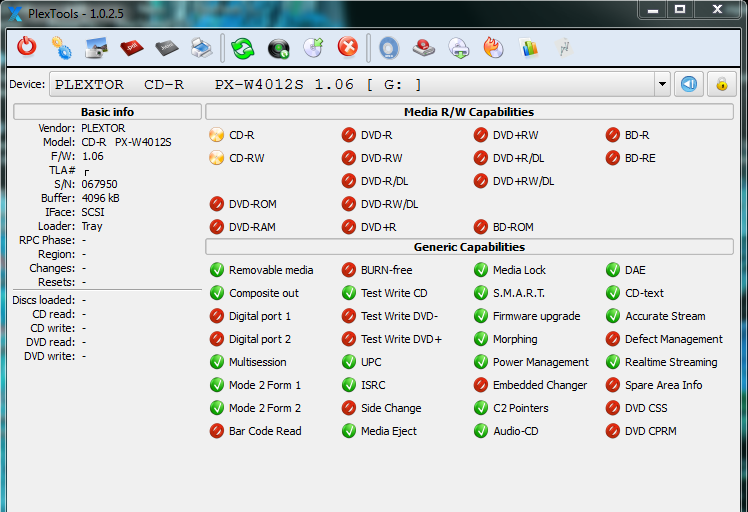This screenshot has height=512, width=748.
Task: Click the screenshot picture toolbar icon
Action: click(x=96, y=48)
